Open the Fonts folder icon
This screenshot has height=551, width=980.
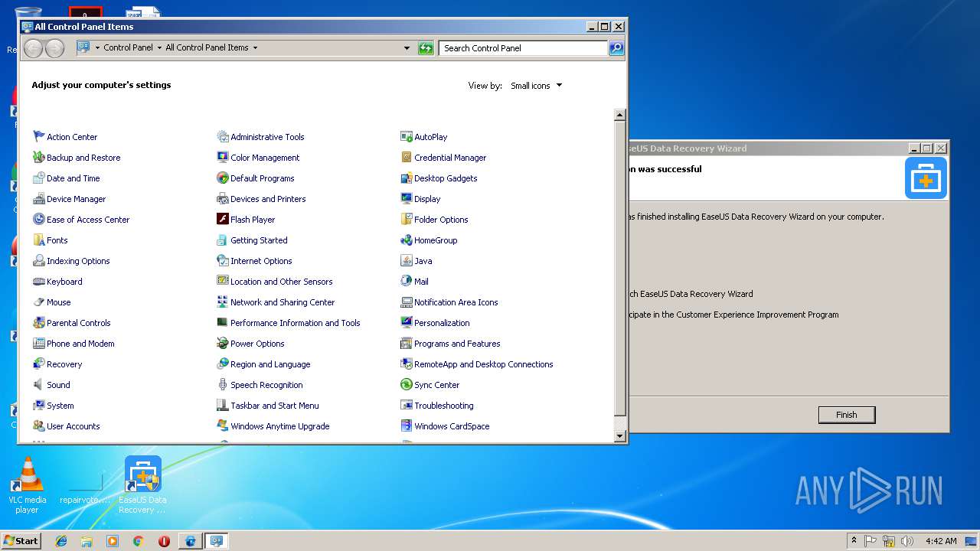[x=39, y=240]
